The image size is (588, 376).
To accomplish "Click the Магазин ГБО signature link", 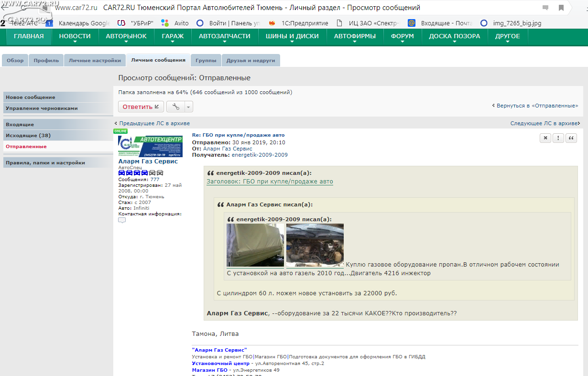I will pyautogui.click(x=209, y=370).
